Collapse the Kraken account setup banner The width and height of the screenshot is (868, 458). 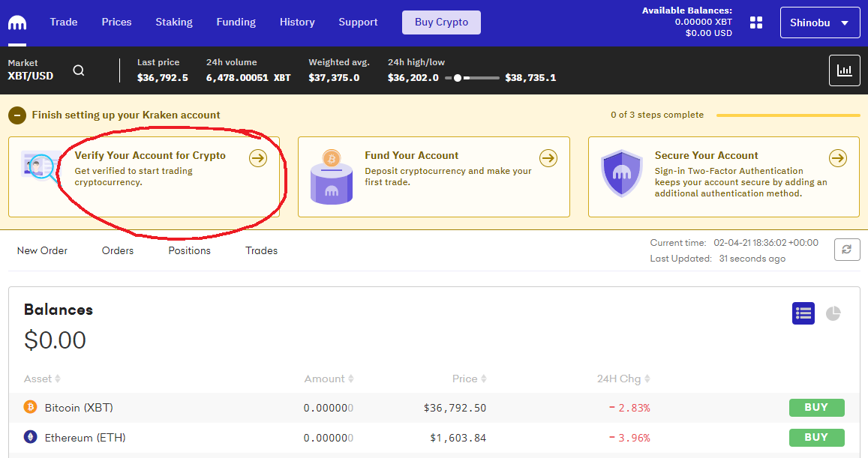coord(16,115)
